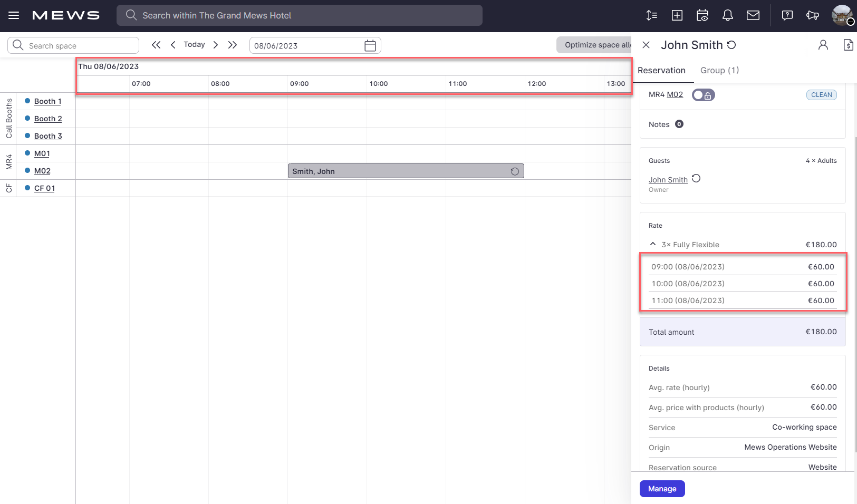The width and height of the screenshot is (857, 504).
Task: Toggle the space lock switch for MR4 M02
Action: (x=704, y=95)
